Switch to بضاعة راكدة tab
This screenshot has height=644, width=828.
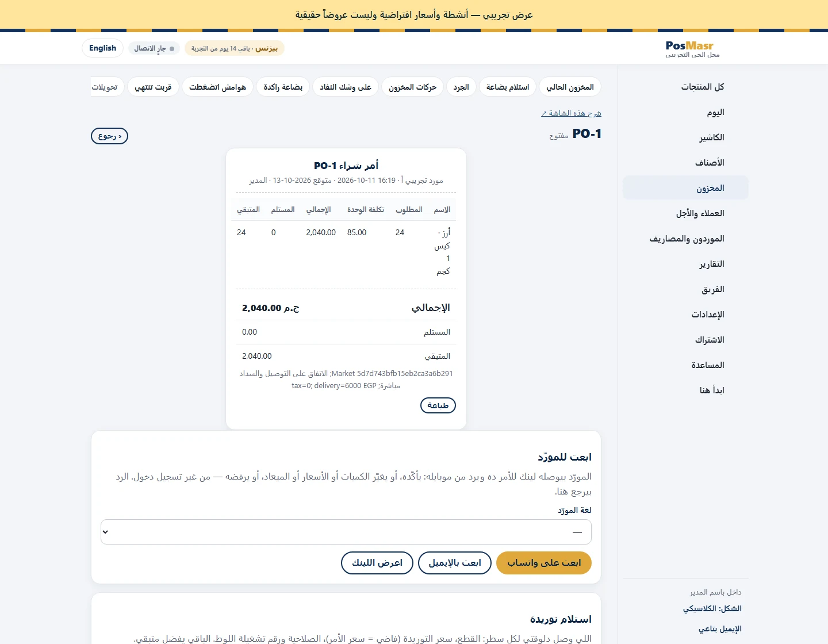pyautogui.click(x=283, y=87)
